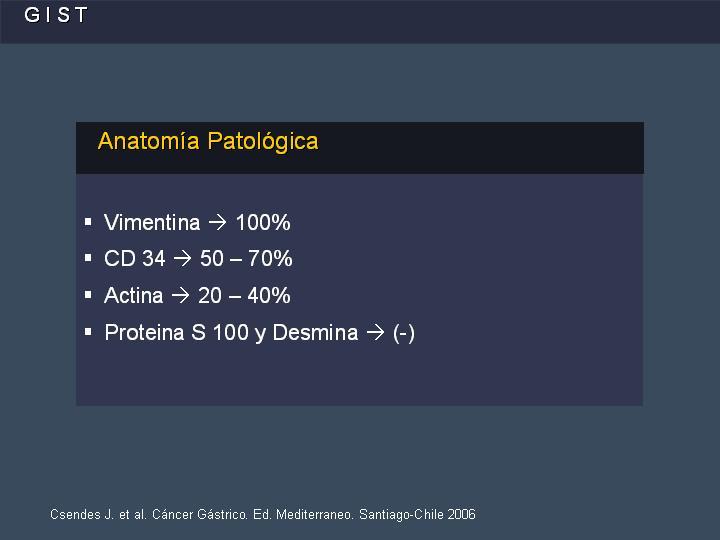Click the word Actina
The image size is (720, 540).
point(134,295)
